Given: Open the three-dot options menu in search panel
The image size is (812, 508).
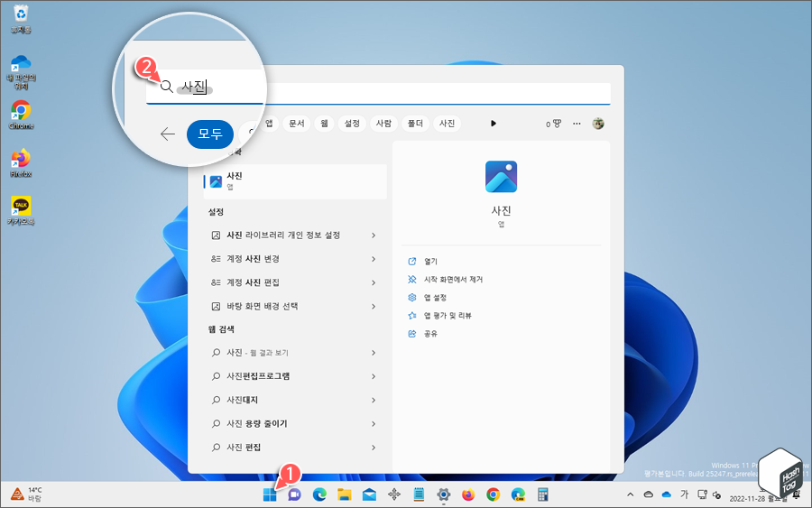Looking at the screenshot, I should pyautogui.click(x=577, y=124).
